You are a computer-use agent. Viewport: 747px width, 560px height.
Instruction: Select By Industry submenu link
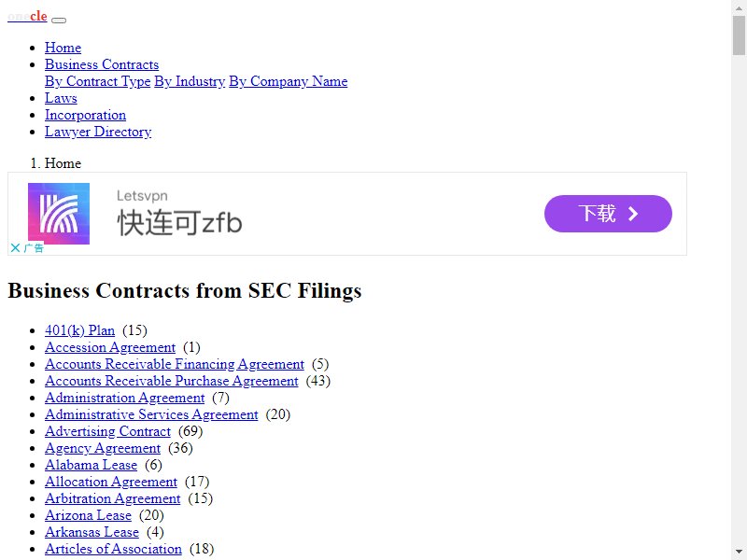190,81
